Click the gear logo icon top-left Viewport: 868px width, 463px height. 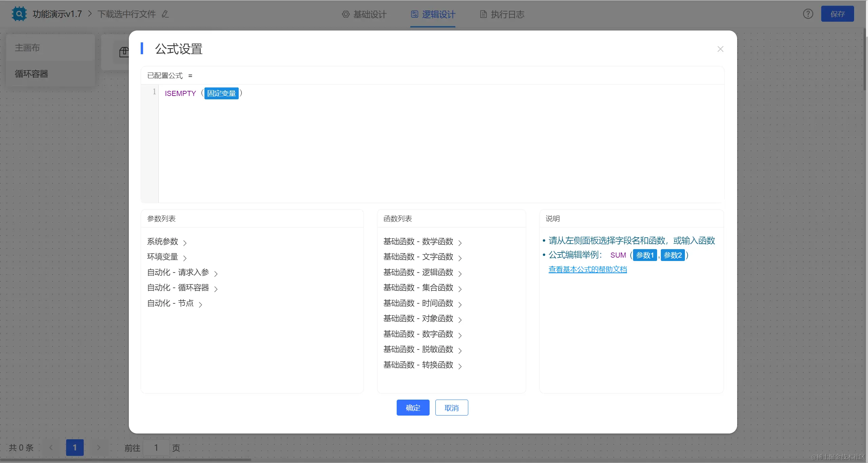[x=19, y=14]
